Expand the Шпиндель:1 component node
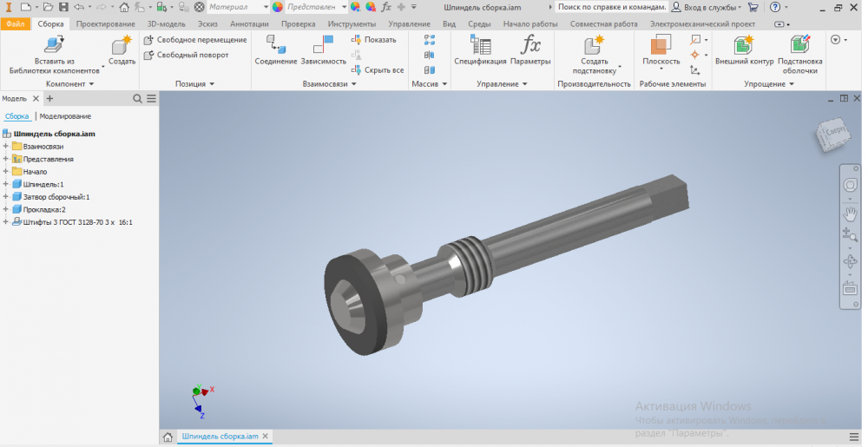The height and width of the screenshot is (447, 868). click(x=6, y=184)
